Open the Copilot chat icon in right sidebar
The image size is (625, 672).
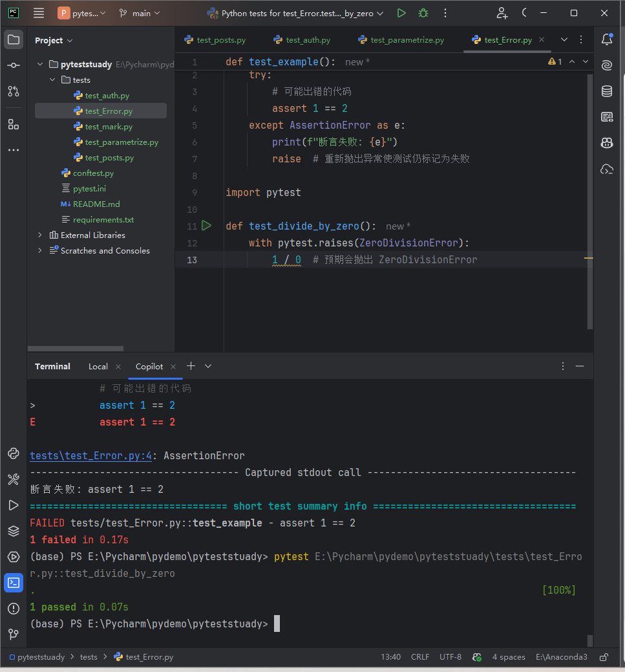[x=607, y=143]
